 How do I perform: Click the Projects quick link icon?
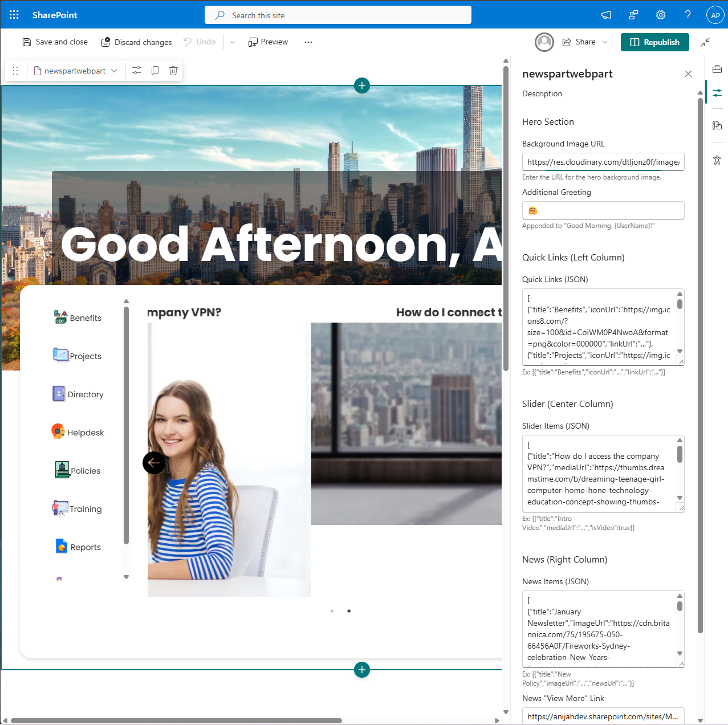[60, 355]
